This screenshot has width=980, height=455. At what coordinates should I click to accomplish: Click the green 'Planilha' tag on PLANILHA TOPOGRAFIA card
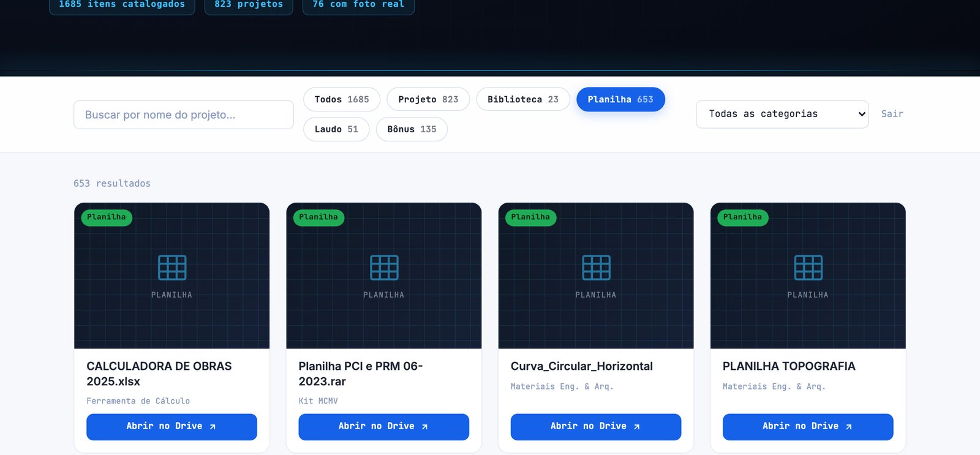tap(742, 217)
